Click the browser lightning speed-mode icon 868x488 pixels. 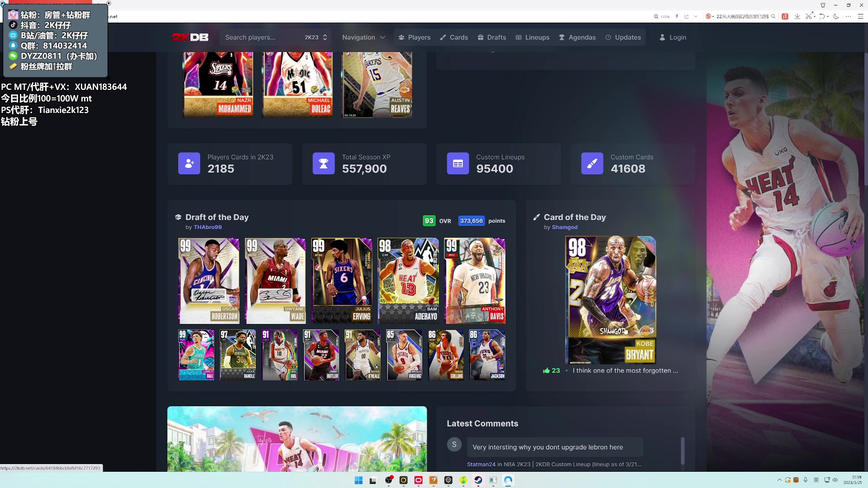tap(677, 16)
